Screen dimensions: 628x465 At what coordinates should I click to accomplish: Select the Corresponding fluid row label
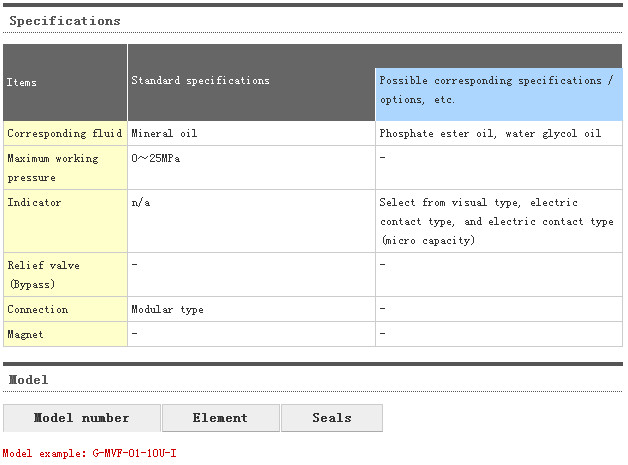point(64,133)
